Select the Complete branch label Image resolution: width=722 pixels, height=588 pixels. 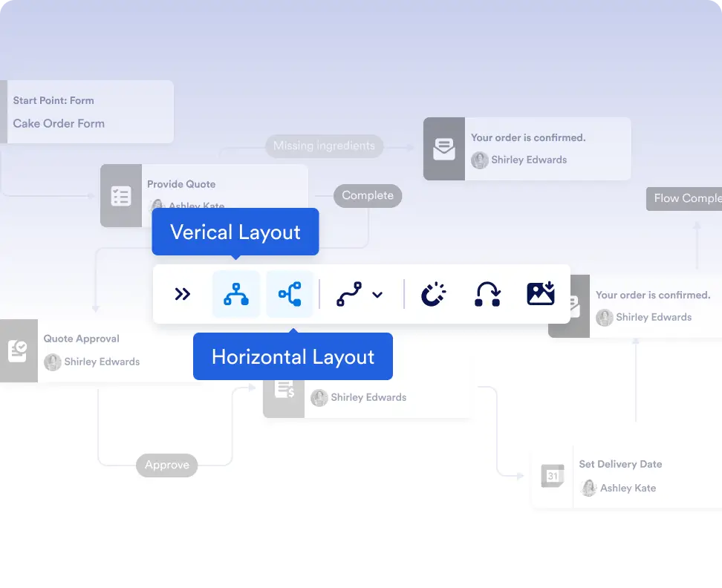point(368,195)
